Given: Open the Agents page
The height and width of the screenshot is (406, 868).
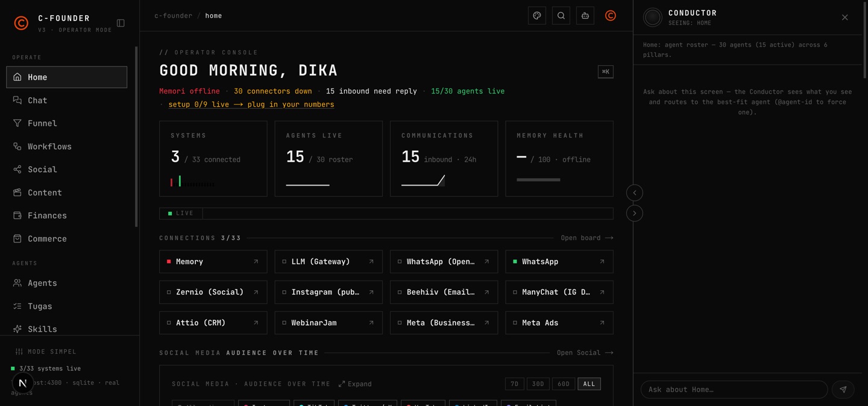Looking at the screenshot, I should coord(67,283).
